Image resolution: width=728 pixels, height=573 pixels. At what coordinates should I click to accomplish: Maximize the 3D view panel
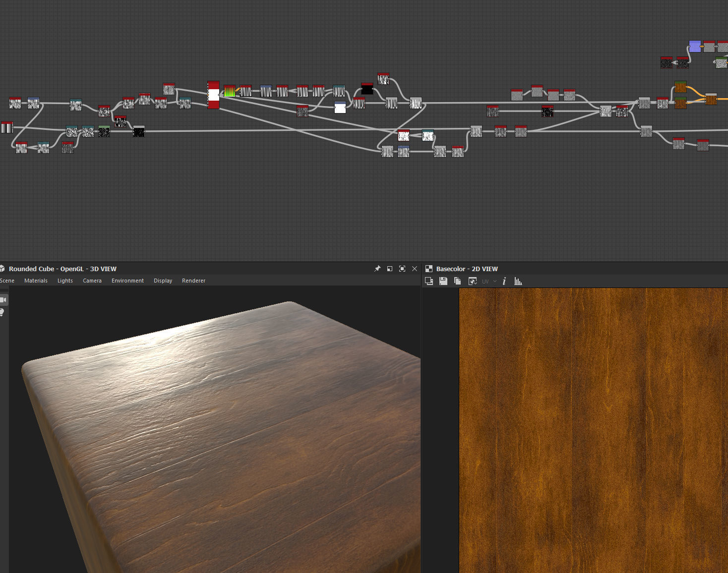tap(402, 269)
